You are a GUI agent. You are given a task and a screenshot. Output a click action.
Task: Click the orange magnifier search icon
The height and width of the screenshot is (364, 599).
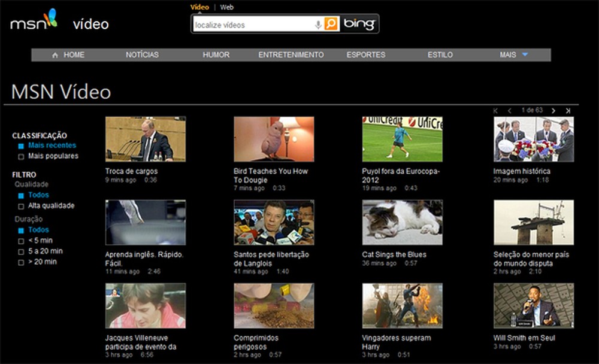(x=331, y=23)
